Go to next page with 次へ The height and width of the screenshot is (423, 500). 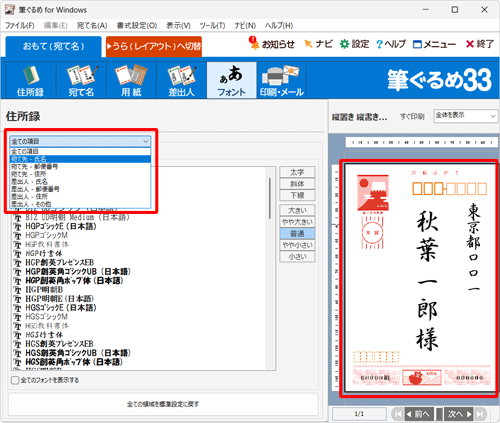point(460,414)
